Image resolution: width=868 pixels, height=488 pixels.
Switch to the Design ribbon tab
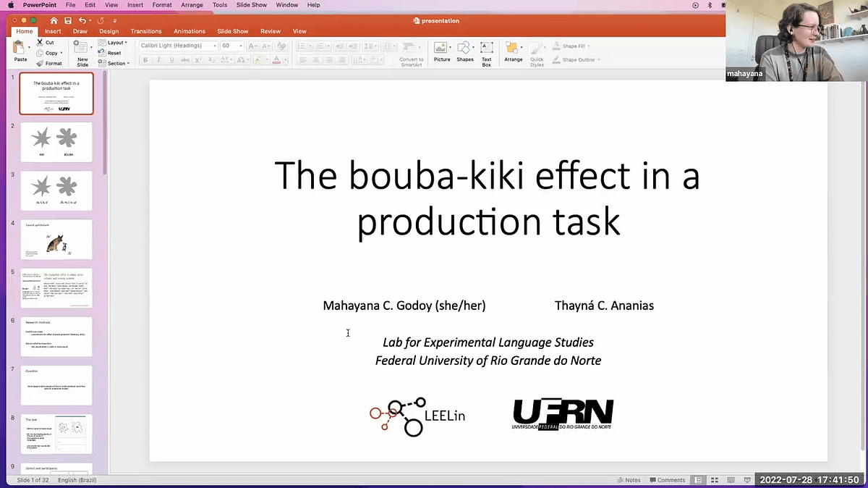tap(109, 31)
